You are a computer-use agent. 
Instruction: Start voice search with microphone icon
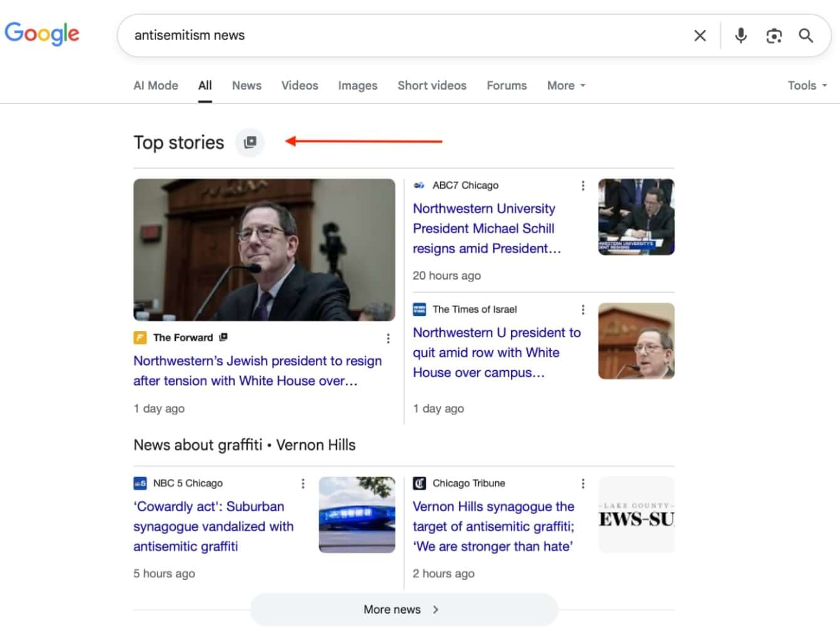(740, 36)
